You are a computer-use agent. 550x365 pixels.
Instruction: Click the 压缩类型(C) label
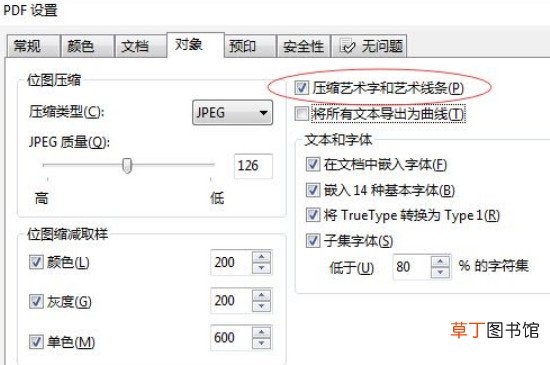pos(67,112)
